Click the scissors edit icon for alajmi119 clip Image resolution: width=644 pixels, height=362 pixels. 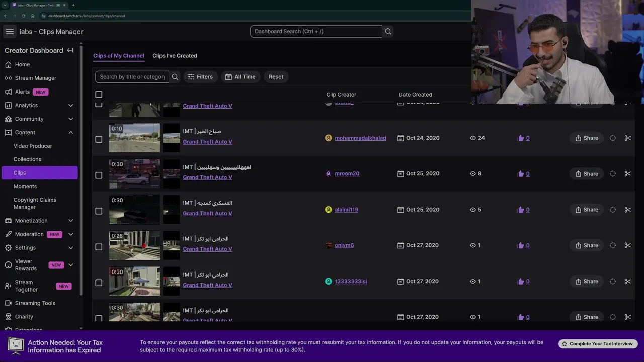coord(627,210)
